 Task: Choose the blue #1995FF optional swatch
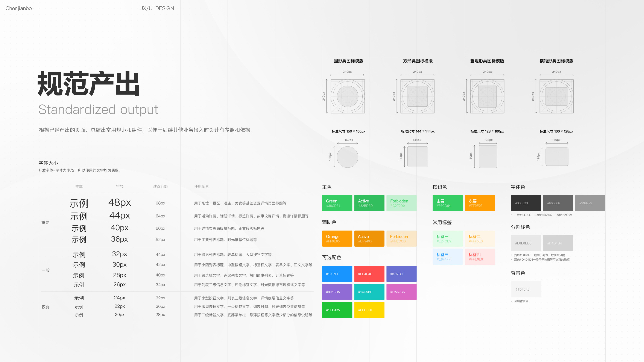[x=337, y=274]
